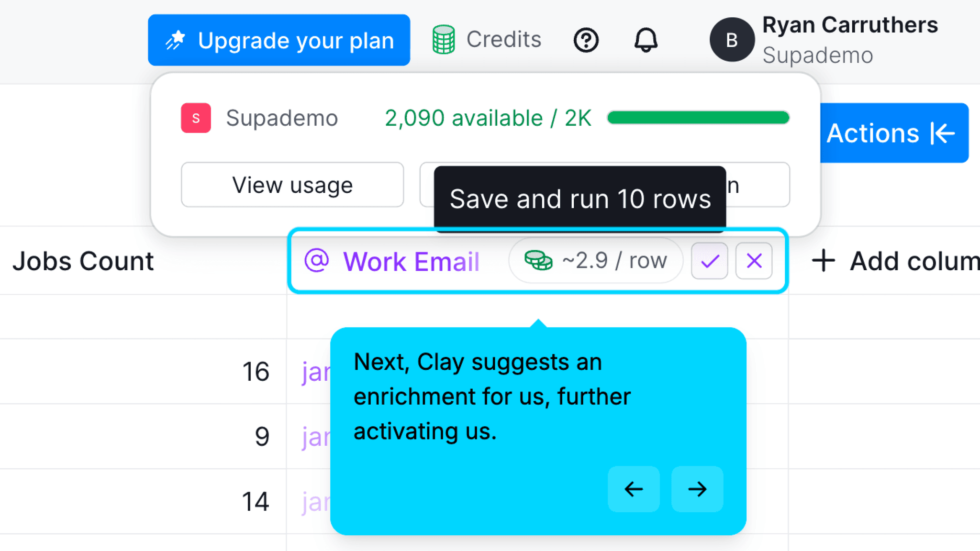Click the red Supademo workspace icon
The width and height of the screenshot is (980, 551).
point(196,118)
